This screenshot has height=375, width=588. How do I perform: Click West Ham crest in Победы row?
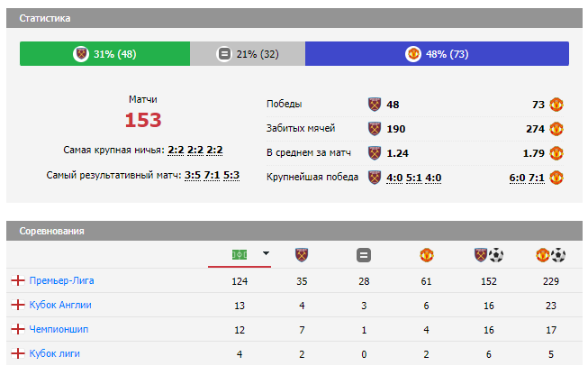(375, 105)
